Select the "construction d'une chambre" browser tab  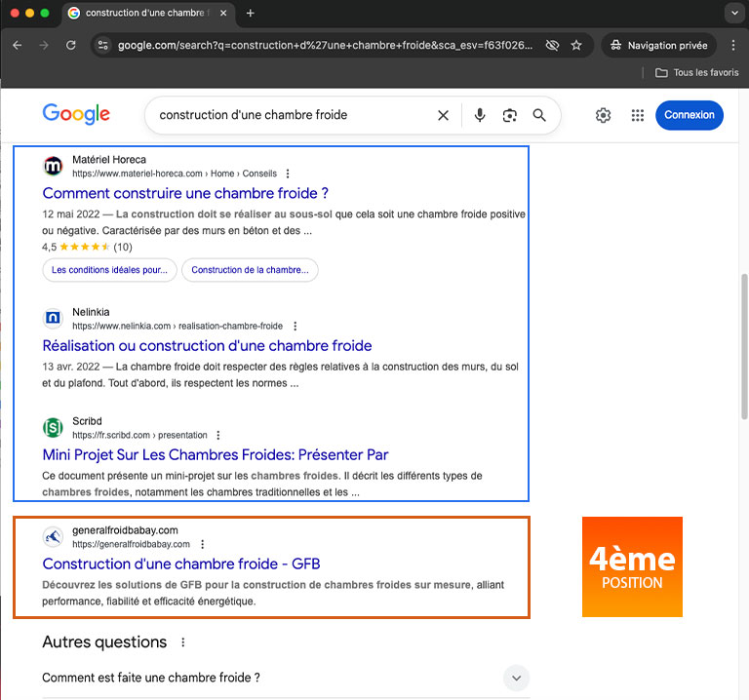(146, 14)
